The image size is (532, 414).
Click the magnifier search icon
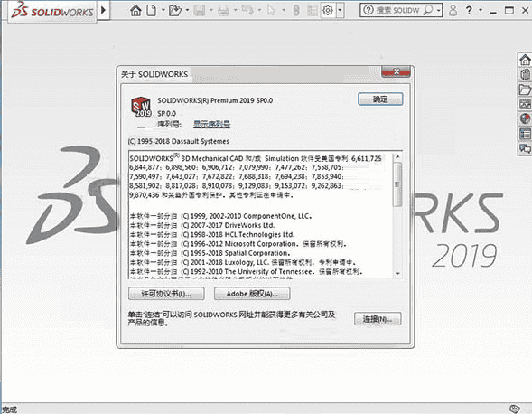tap(428, 10)
